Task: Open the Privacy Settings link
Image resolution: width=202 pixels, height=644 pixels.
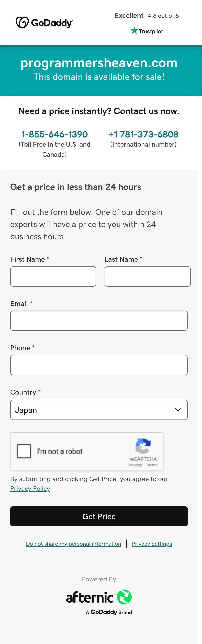Action: point(152,544)
